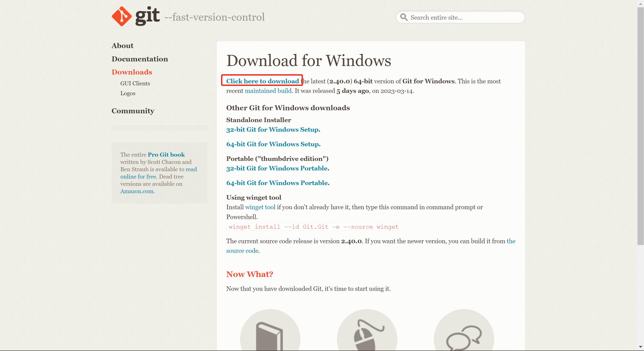Open the mouse circle icon

coord(367,330)
